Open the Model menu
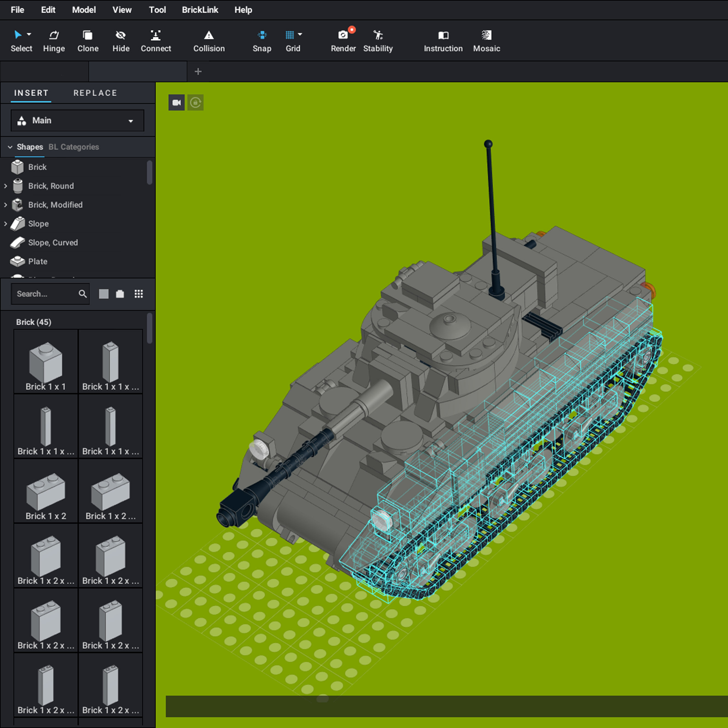The width and height of the screenshot is (728, 728). [x=84, y=10]
